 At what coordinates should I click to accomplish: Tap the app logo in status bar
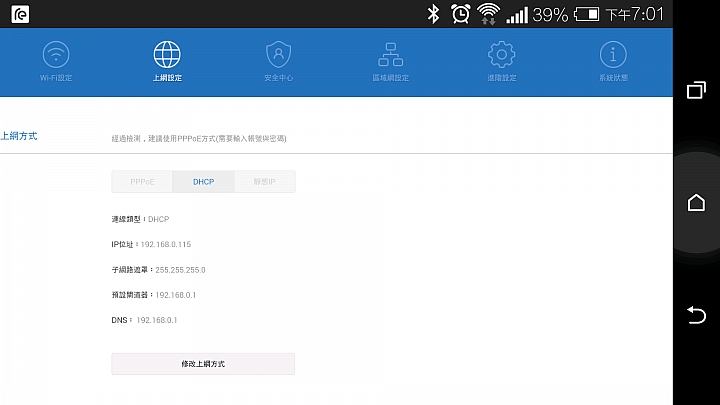pyautogui.click(x=20, y=14)
